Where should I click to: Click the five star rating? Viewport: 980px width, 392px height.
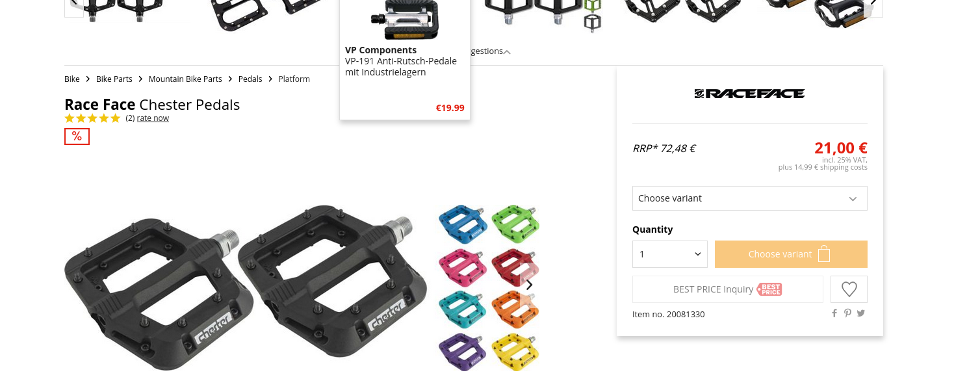point(92,118)
